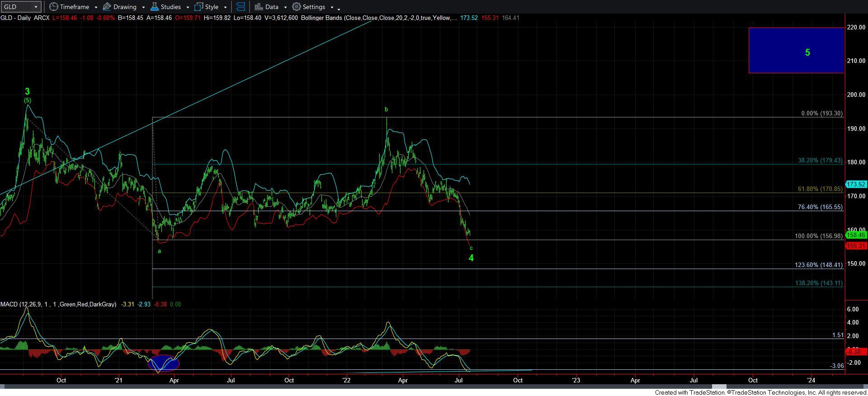
Task: Select the green wave 3 label
Action: [27, 91]
